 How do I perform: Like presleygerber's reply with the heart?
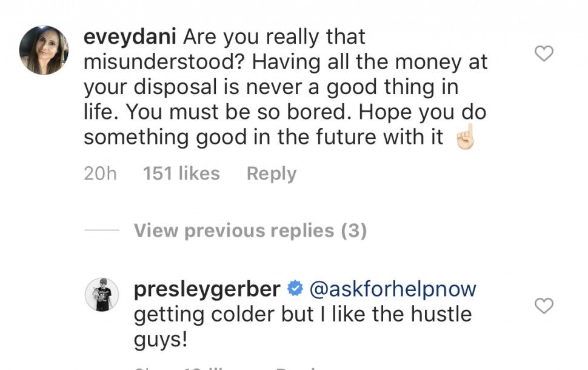click(x=544, y=306)
